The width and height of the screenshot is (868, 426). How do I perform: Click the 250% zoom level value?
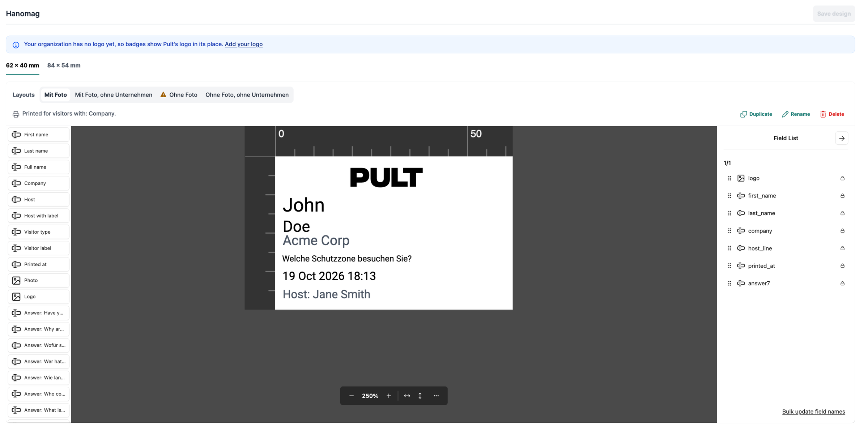coord(370,396)
